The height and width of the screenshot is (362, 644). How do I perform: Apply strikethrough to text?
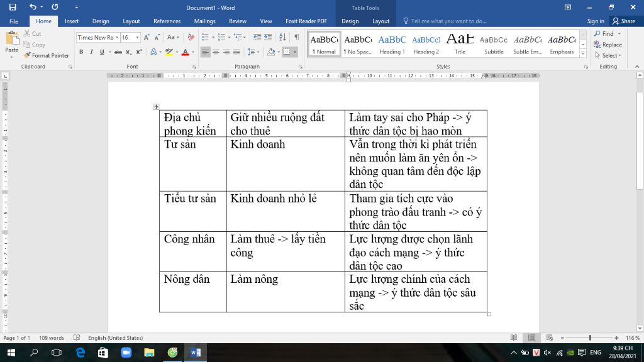click(118, 52)
